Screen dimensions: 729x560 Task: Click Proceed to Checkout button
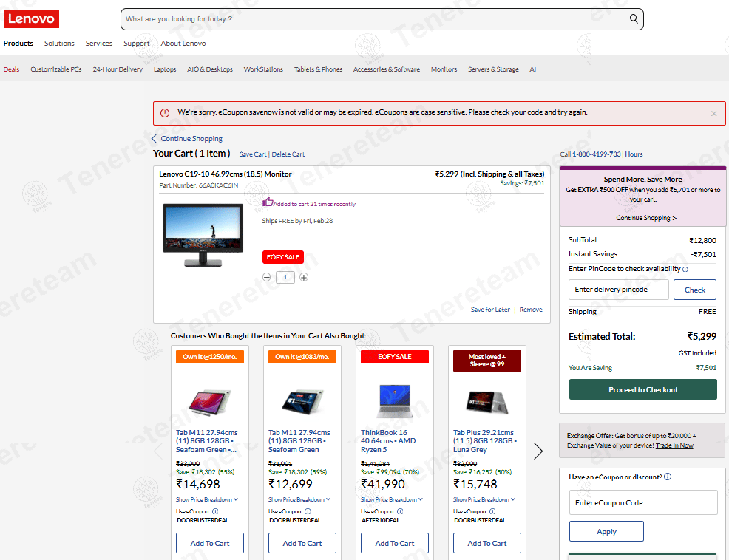[643, 389]
